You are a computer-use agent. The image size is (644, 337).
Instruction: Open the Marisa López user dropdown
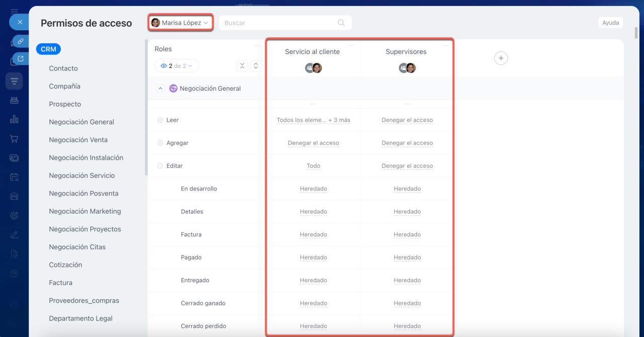[181, 23]
